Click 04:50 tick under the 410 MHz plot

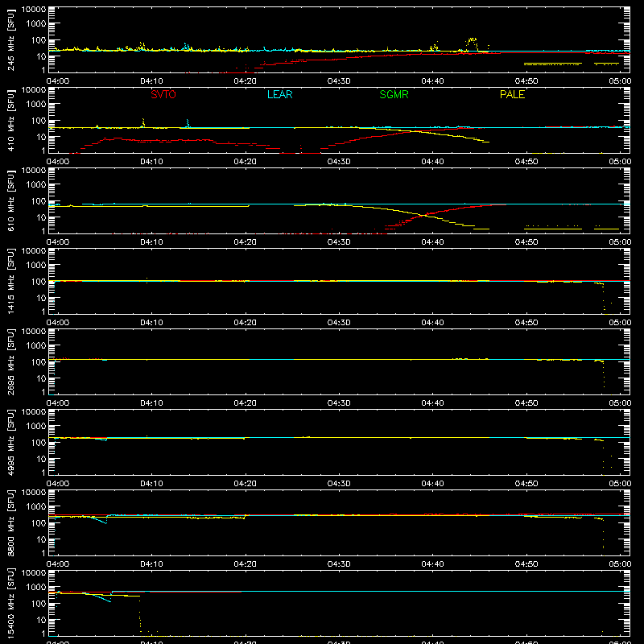526,162
